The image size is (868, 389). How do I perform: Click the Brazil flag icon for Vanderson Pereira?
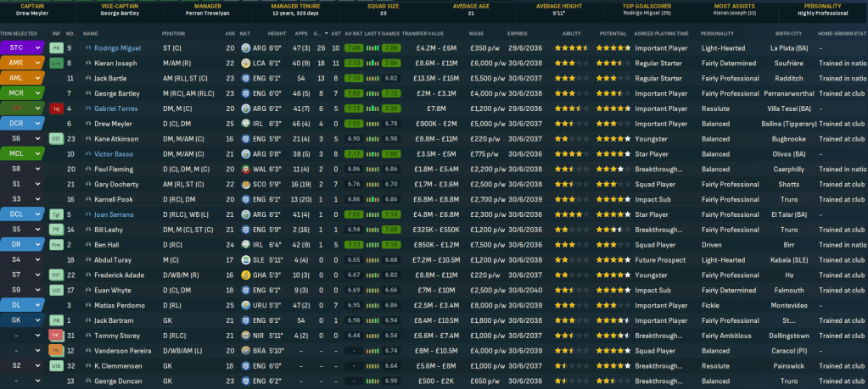(245, 351)
